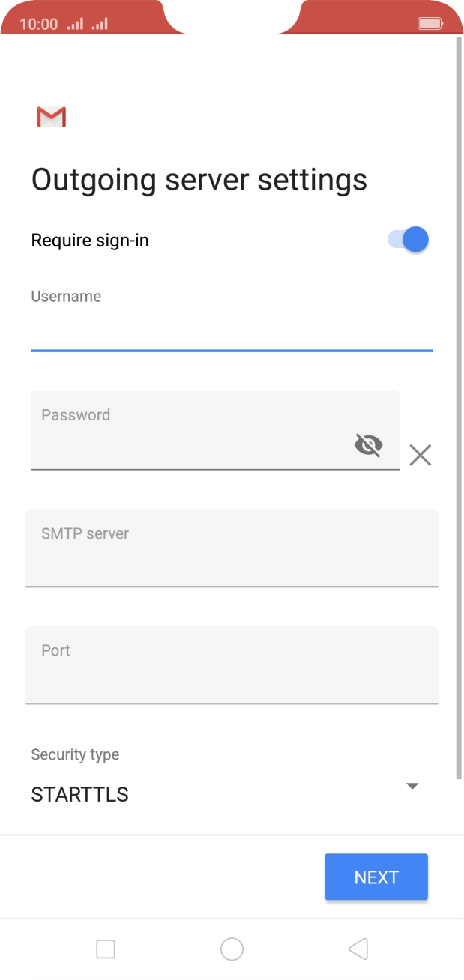Viewport: 464px width, 980px height.
Task: Show password using the crossed-eye icon
Action: 368,445
